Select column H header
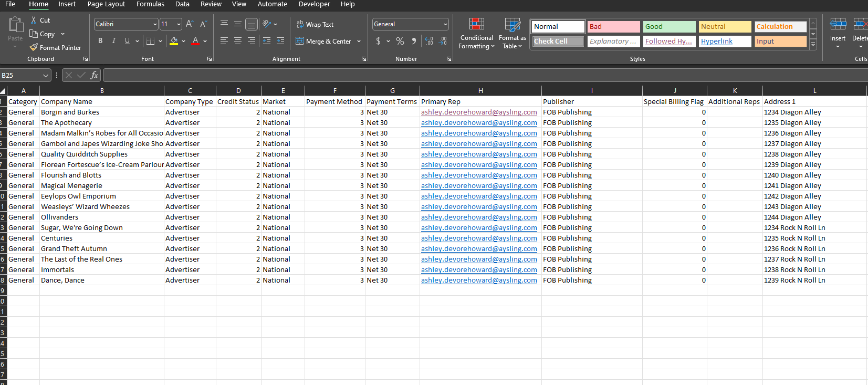 pos(480,90)
